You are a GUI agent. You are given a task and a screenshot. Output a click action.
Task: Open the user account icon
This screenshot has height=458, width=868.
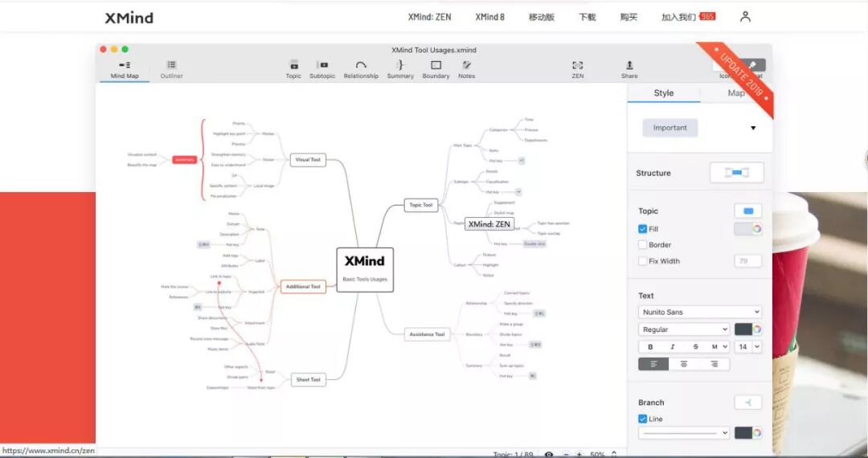tap(745, 17)
